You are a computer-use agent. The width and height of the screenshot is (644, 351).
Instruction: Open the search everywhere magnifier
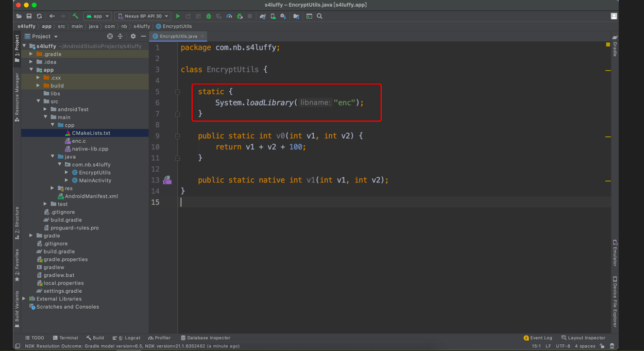(319, 16)
